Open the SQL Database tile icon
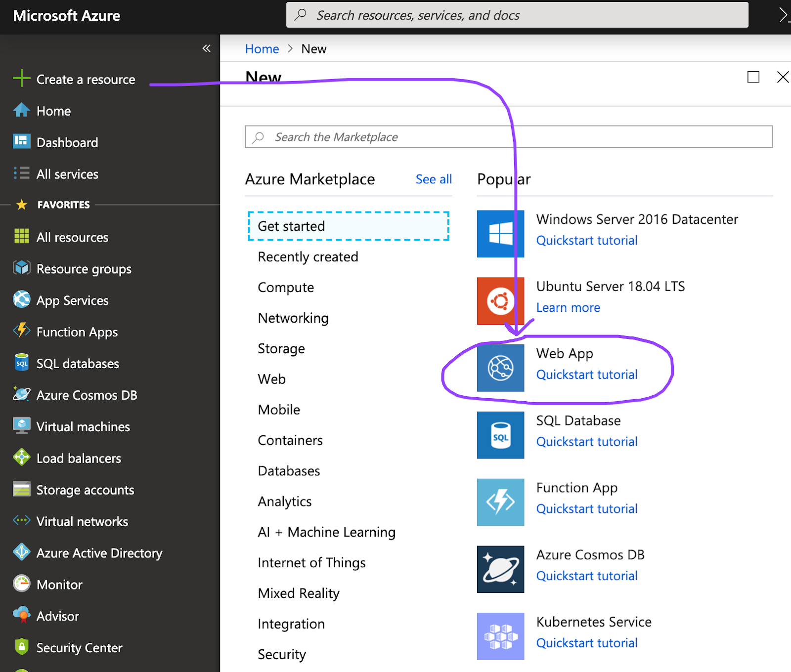The width and height of the screenshot is (791, 672). [500, 435]
